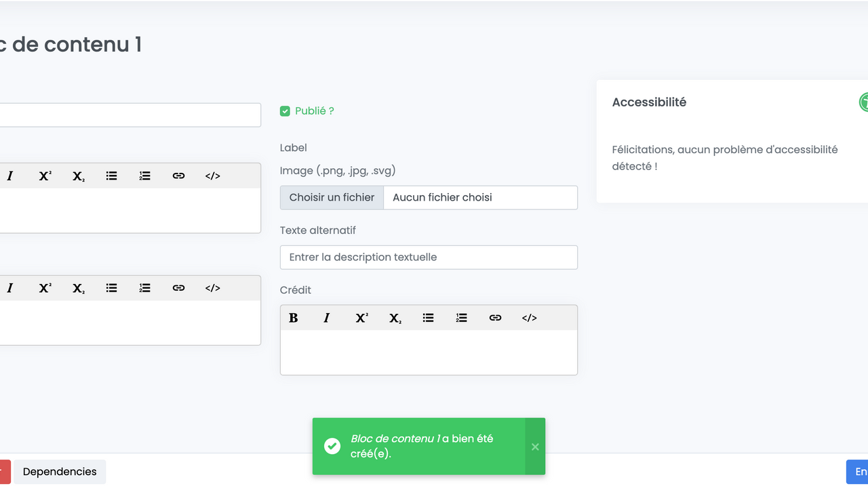Uncheck the Publié ? checkbox
Image resolution: width=868 pixels, height=488 pixels.
coord(285,111)
